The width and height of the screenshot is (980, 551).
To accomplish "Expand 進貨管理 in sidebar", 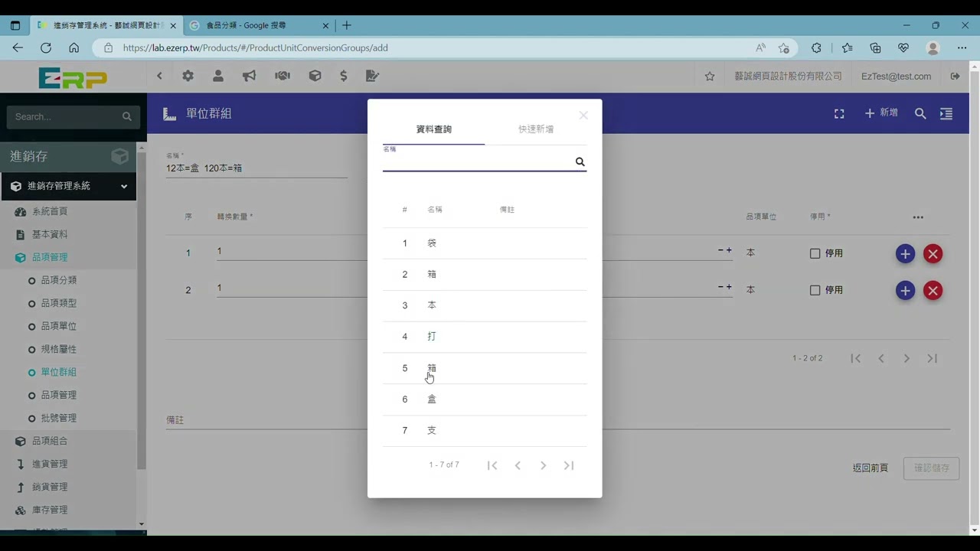I will tap(50, 464).
